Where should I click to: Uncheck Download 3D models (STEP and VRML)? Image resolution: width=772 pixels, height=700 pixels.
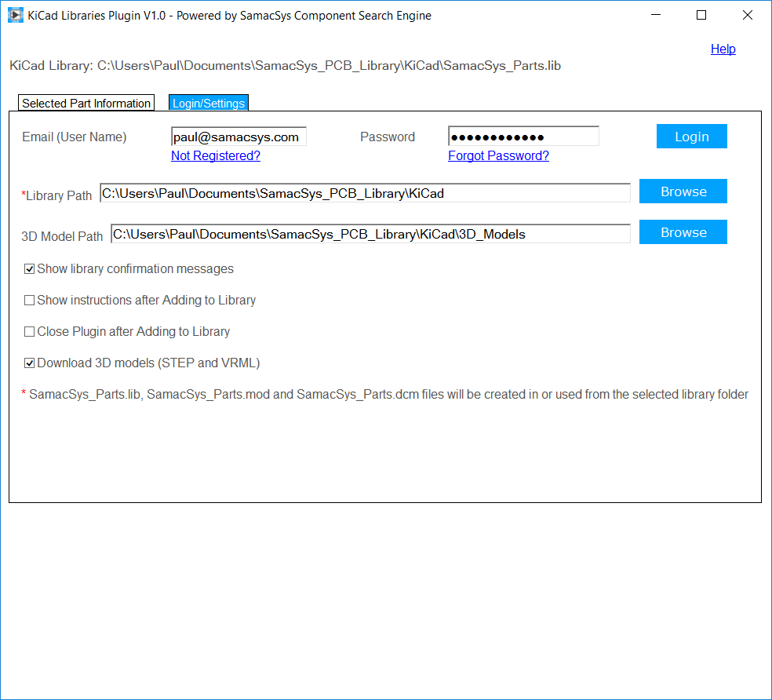(x=30, y=363)
